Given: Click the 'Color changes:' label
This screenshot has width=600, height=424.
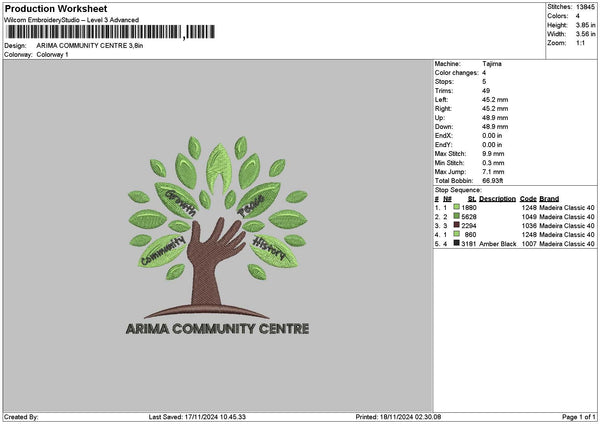Looking at the screenshot, I should [457, 73].
